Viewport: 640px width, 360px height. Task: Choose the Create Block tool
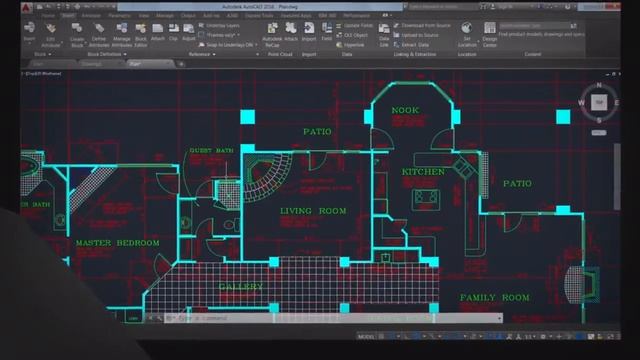coord(77,35)
